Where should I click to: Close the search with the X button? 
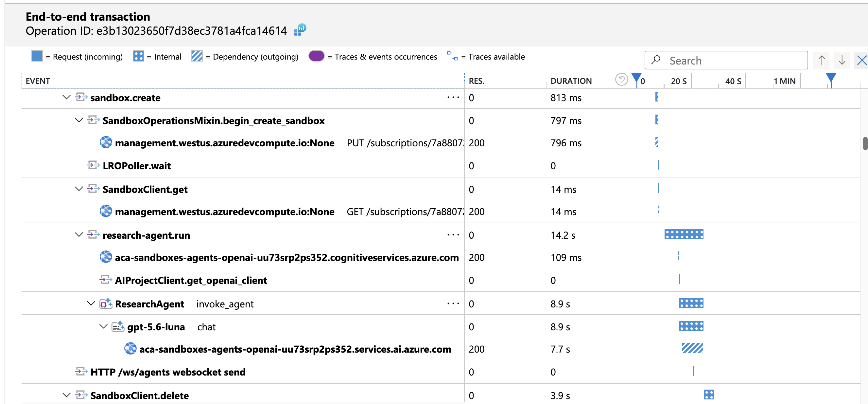coord(861,60)
